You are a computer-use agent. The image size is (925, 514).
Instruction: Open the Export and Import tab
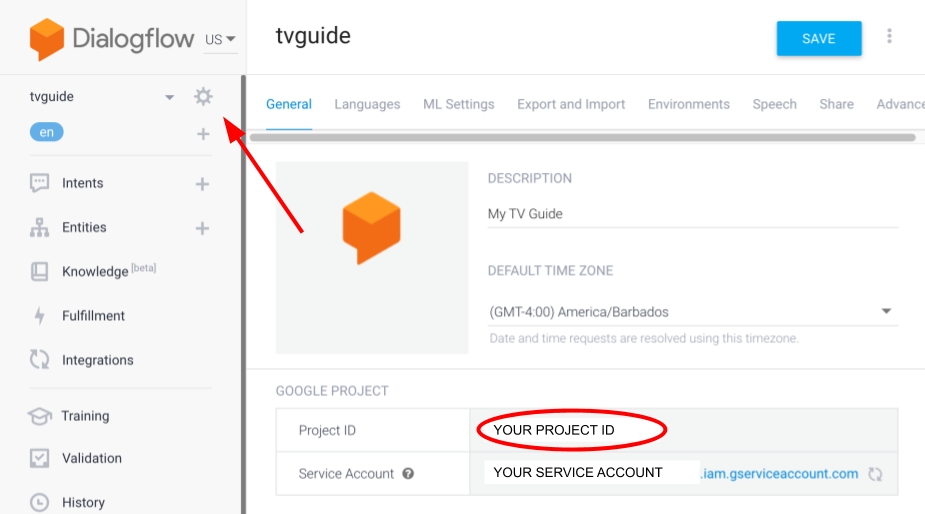[x=571, y=104]
